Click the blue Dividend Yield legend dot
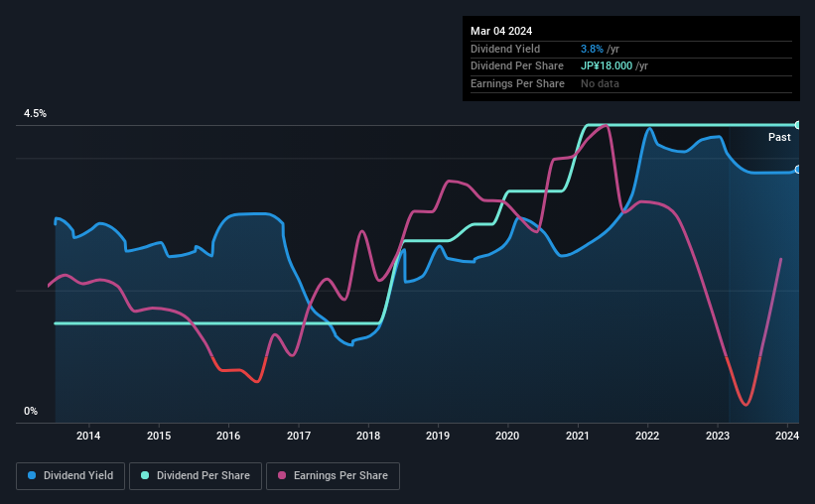Screen dimensions: 815x504 point(32,475)
